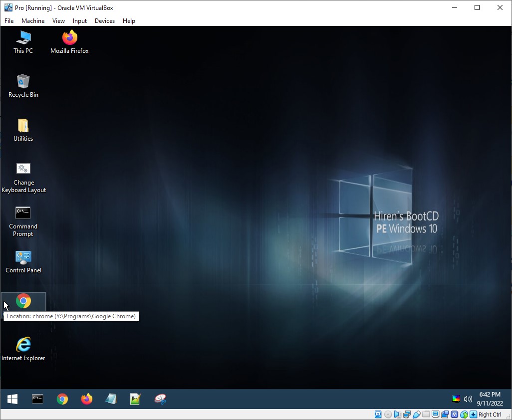Select Internet Explorer desktop icon
The width and height of the screenshot is (512, 420).
(23, 349)
